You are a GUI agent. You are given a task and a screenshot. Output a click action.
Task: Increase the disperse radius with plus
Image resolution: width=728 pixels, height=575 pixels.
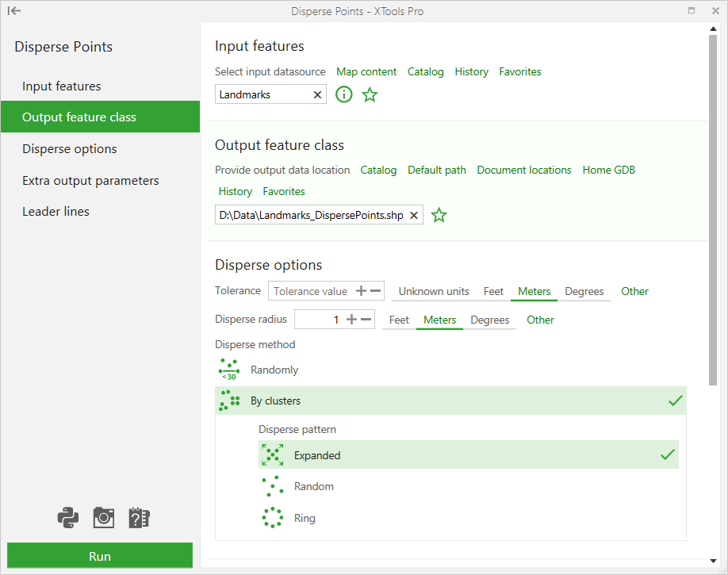coord(351,320)
